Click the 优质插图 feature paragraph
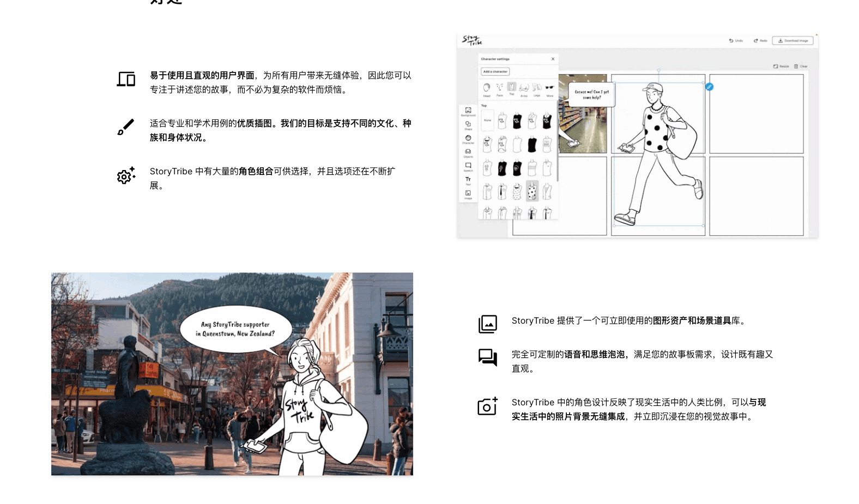The image size is (859, 504). [281, 130]
